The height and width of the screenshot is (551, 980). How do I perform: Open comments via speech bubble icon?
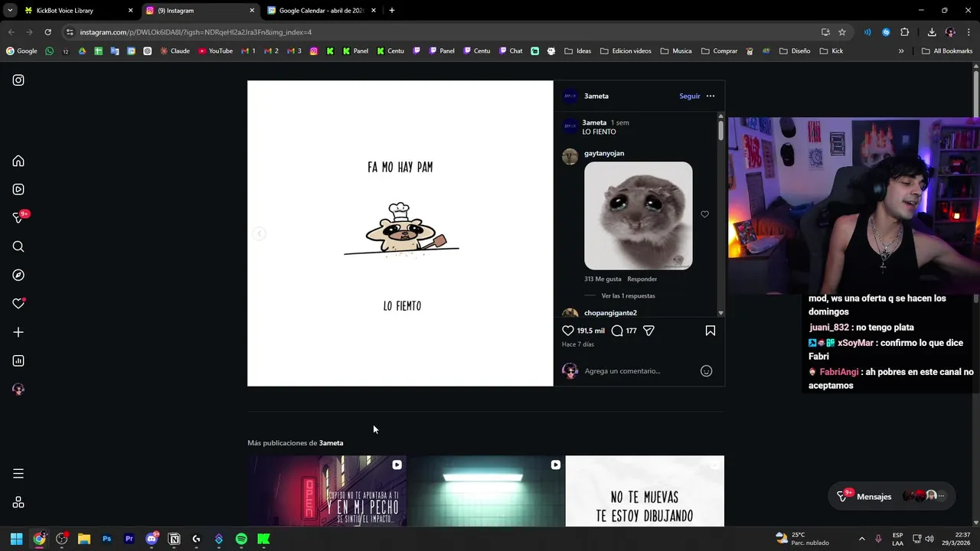pyautogui.click(x=617, y=331)
